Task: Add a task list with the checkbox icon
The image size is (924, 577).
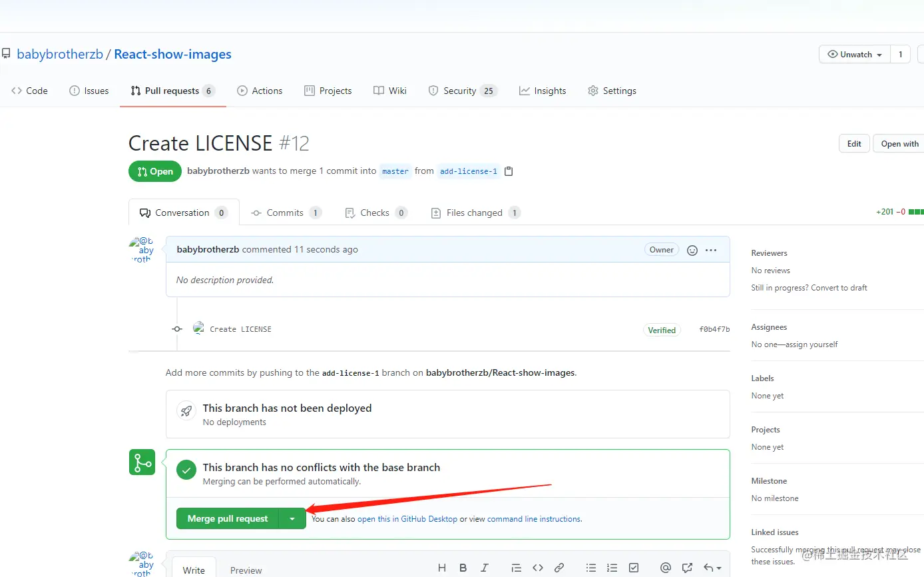Action: point(634,568)
